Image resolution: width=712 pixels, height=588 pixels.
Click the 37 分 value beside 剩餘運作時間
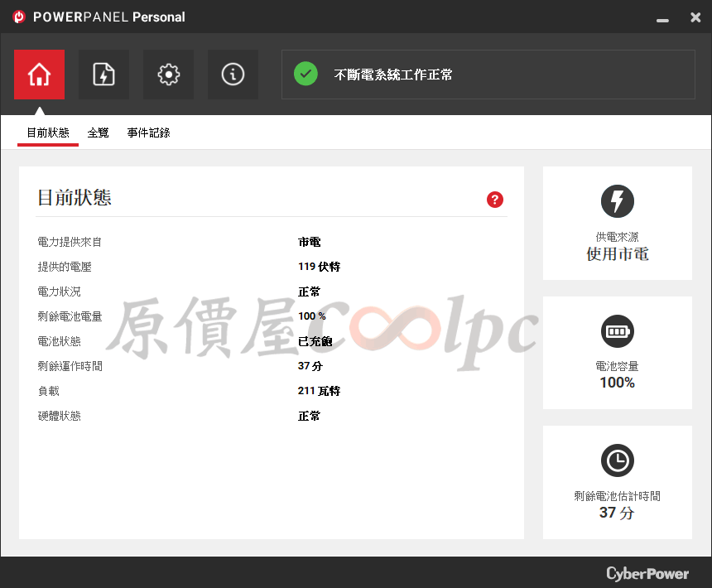[x=310, y=366]
